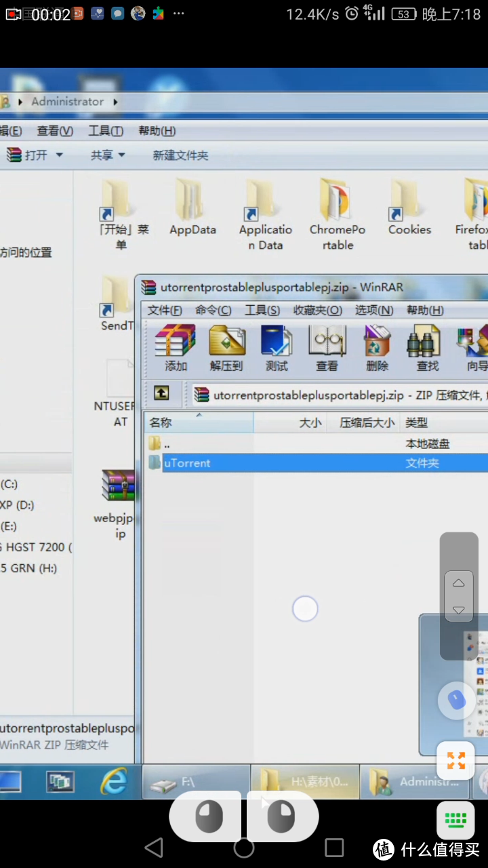
Task: Tap scroll-down arrow on remote scroll control
Action: click(x=458, y=610)
